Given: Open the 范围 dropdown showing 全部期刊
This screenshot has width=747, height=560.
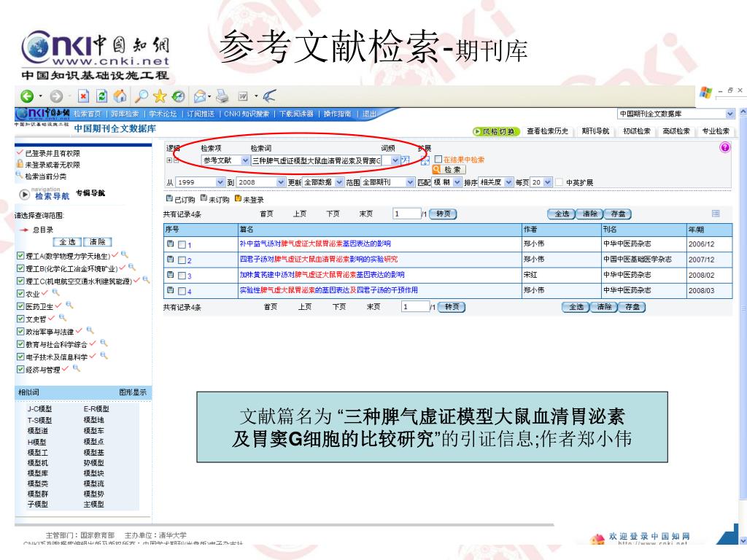Looking at the screenshot, I should [x=388, y=182].
